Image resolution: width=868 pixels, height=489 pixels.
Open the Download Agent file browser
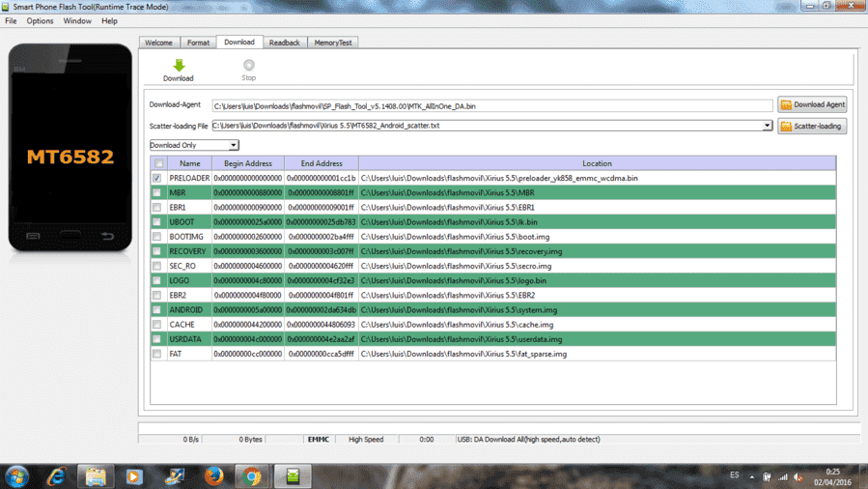pyautogui.click(x=812, y=104)
